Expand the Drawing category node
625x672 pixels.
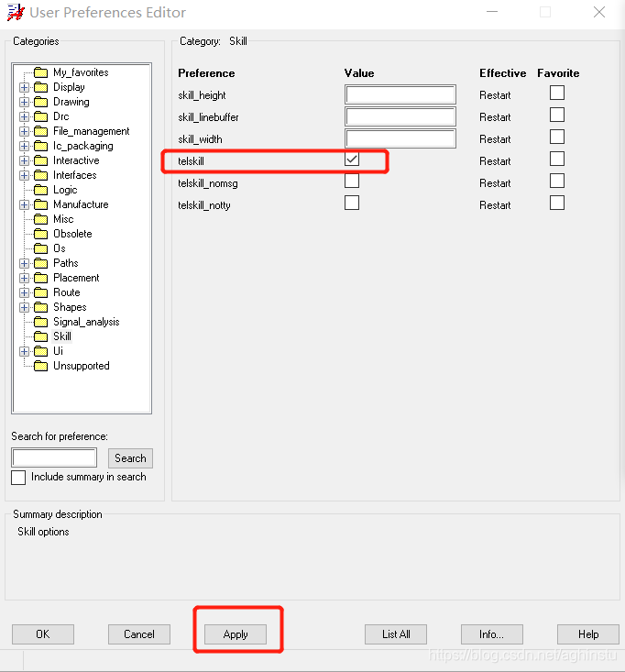coord(25,102)
